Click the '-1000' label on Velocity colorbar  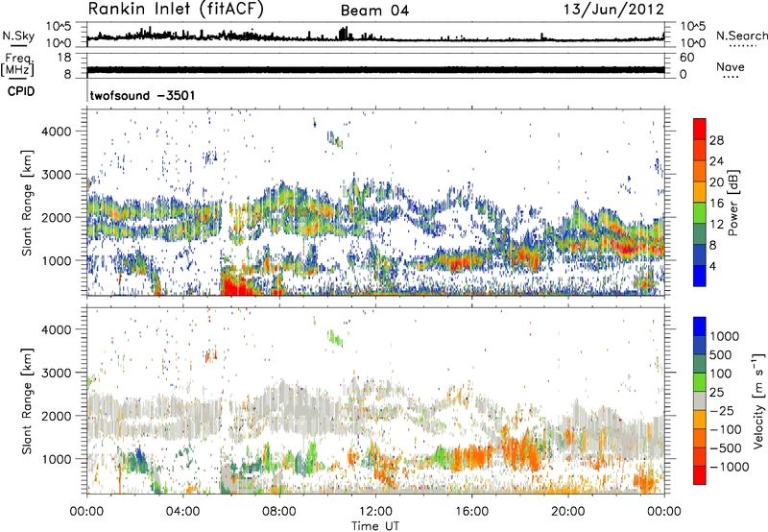(730, 467)
